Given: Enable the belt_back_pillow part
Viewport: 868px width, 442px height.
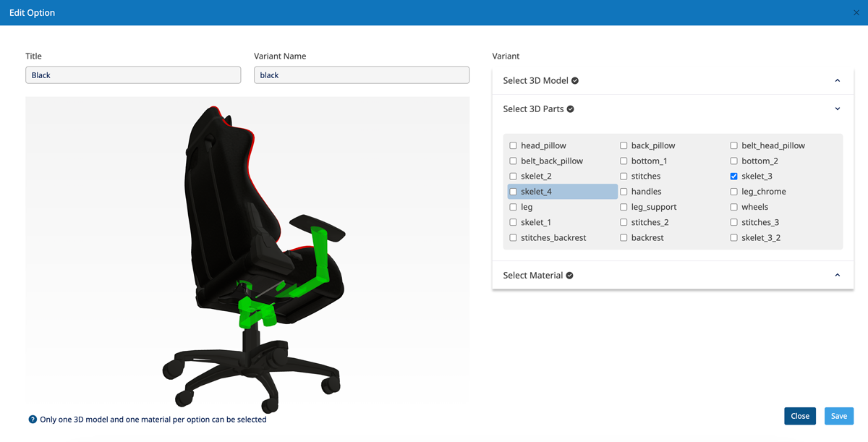Looking at the screenshot, I should (x=514, y=161).
